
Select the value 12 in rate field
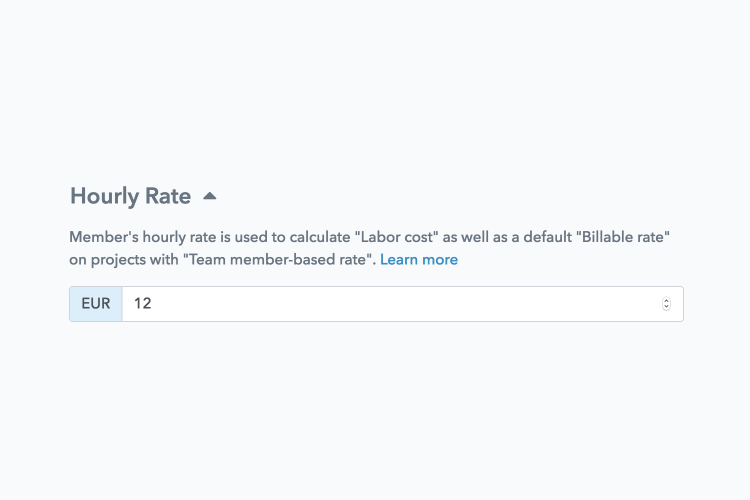[143, 303]
